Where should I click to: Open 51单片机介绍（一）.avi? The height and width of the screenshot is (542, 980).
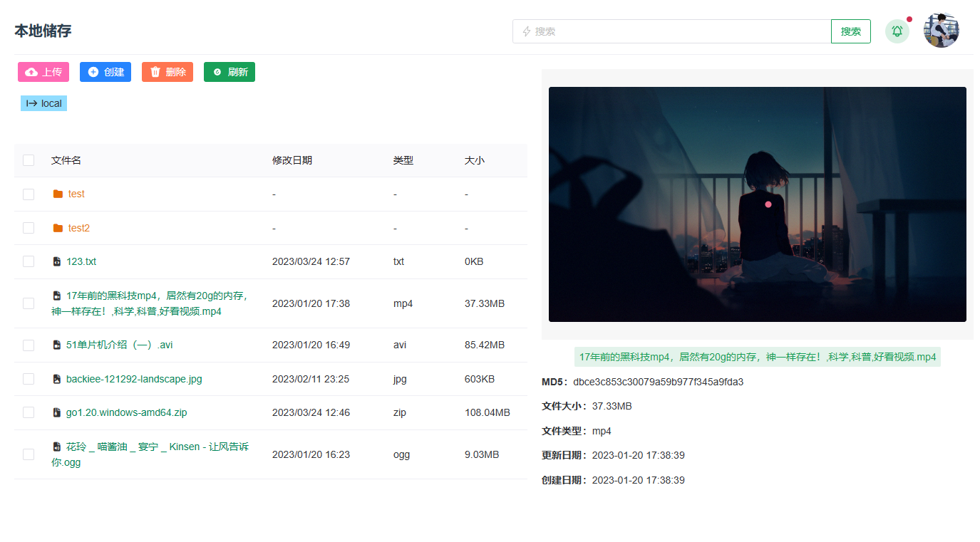click(x=120, y=345)
